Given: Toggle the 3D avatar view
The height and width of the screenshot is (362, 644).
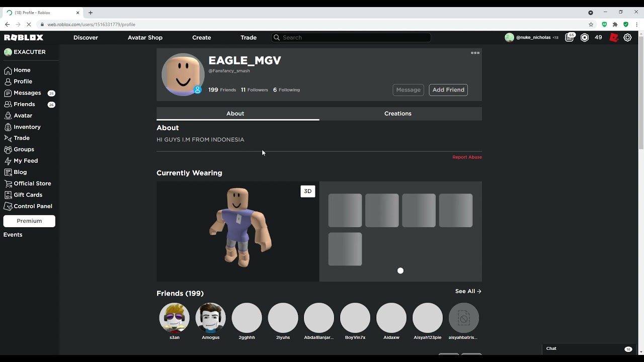Looking at the screenshot, I should [x=308, y=191].
